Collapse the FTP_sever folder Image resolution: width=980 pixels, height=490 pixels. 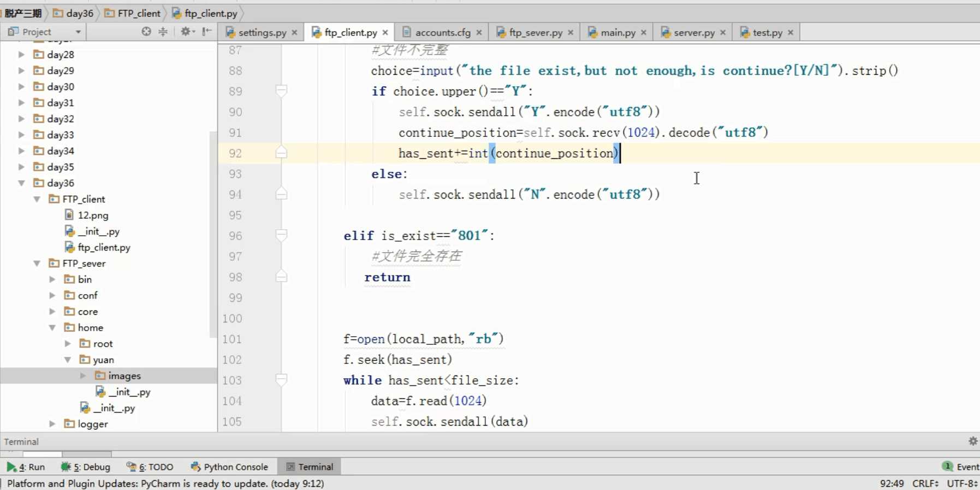point(37,263)
